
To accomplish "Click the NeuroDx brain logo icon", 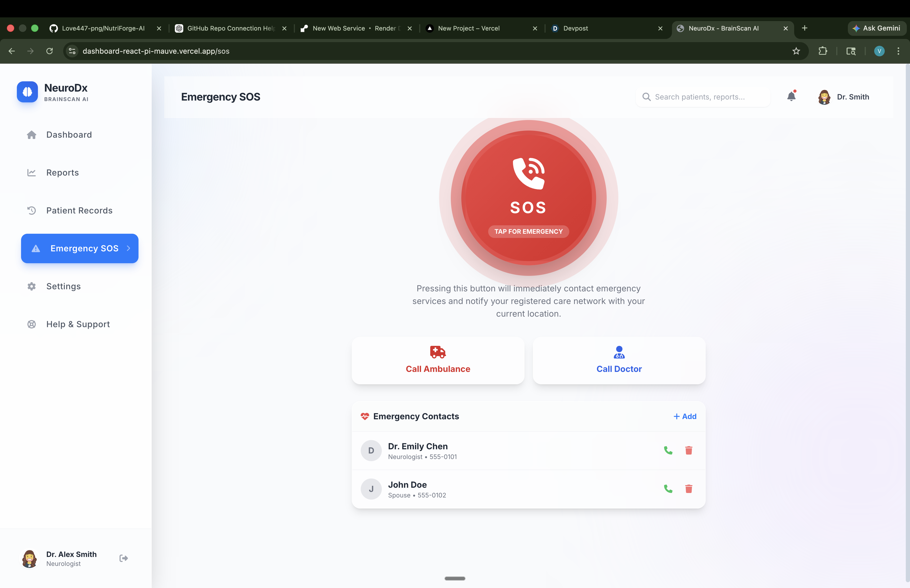I will 27,92.
